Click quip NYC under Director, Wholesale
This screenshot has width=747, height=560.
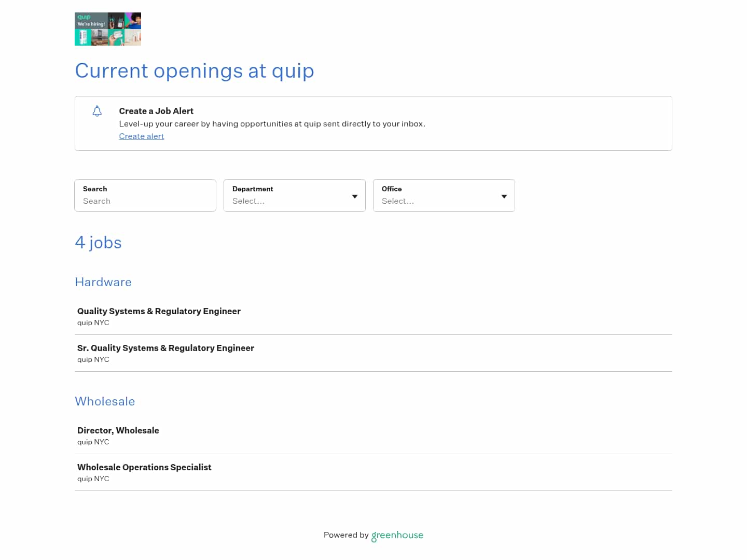click(93, 442)
